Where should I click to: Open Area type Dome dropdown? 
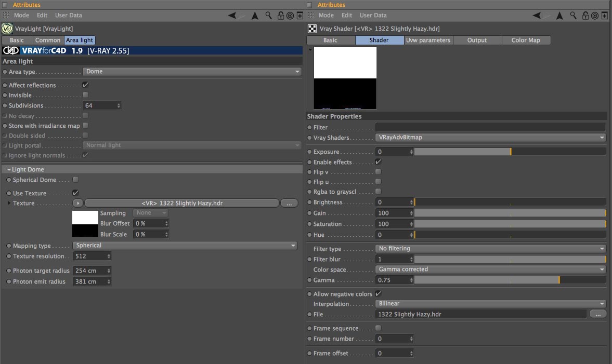(192, 71)
